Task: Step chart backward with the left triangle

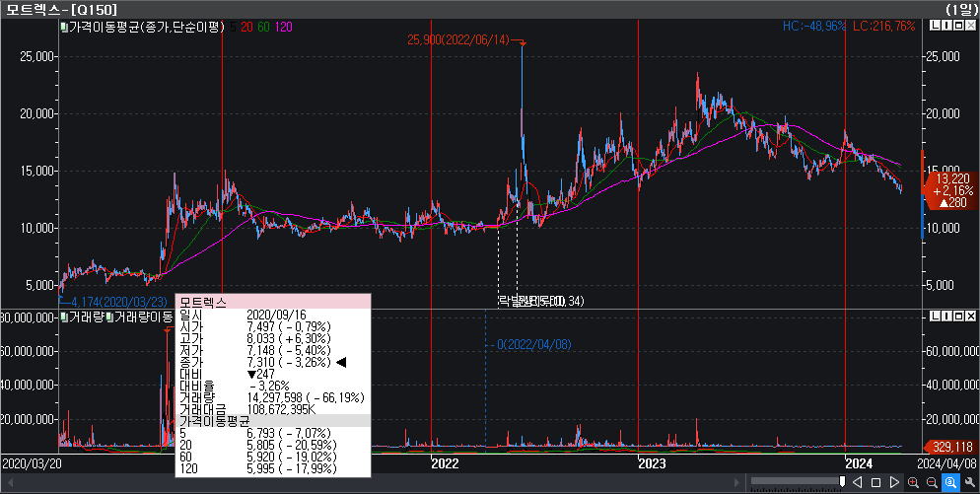Action: pos(858,482)
